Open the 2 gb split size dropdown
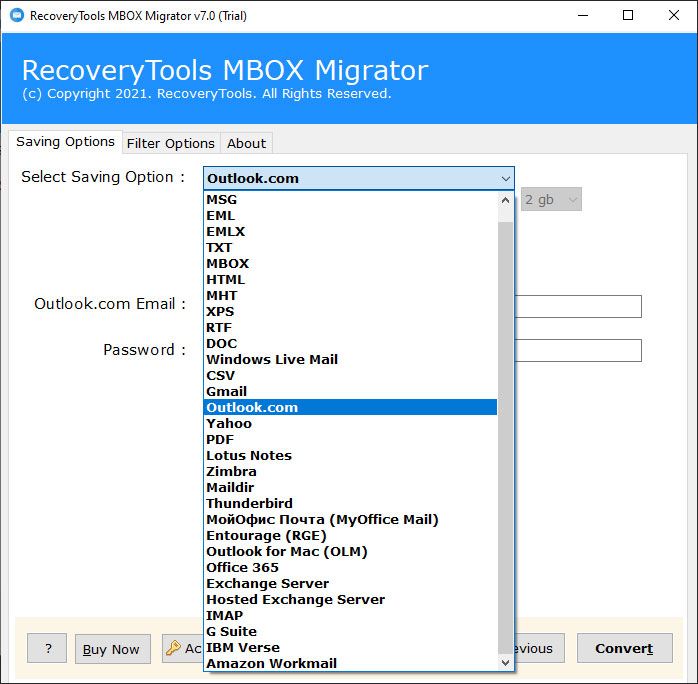This screenshot has width=698, height=684. coord(551,199)
